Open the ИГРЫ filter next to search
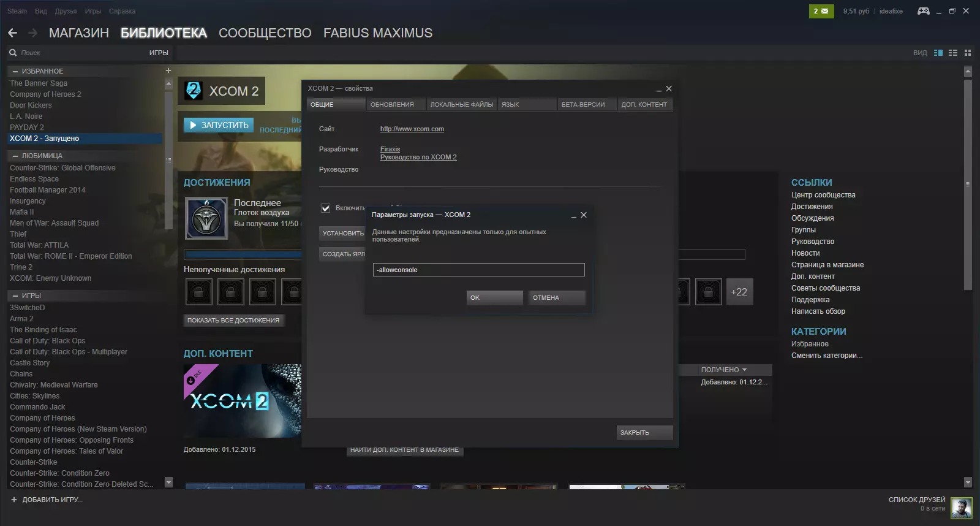Screen dimensions: 980x526 [159, 53]
